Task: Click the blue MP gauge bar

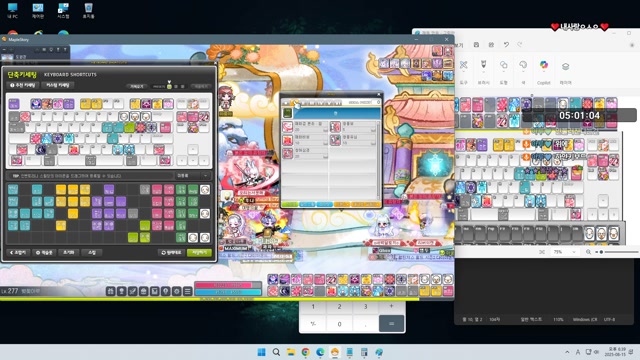Action: click(228, 292)
